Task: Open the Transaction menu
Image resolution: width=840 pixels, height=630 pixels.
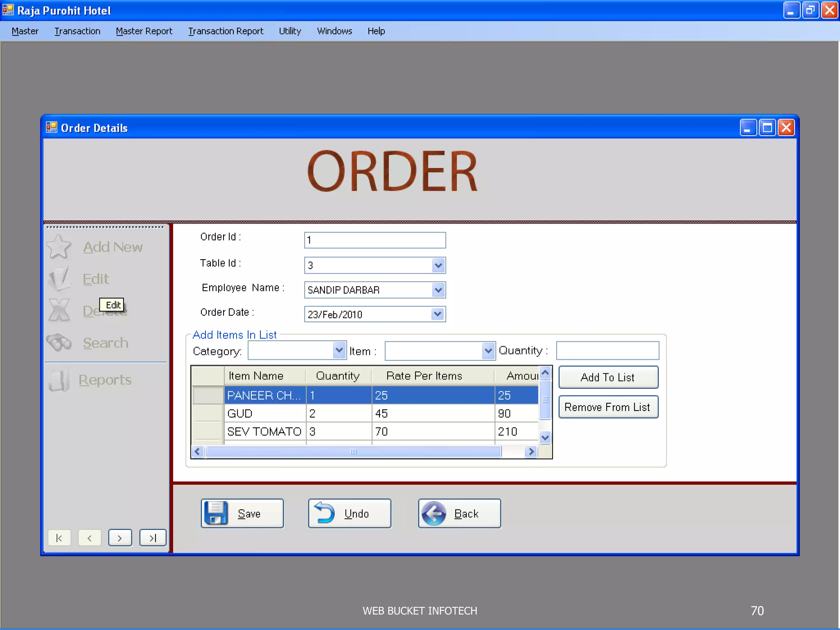Action: pos(78,31)
